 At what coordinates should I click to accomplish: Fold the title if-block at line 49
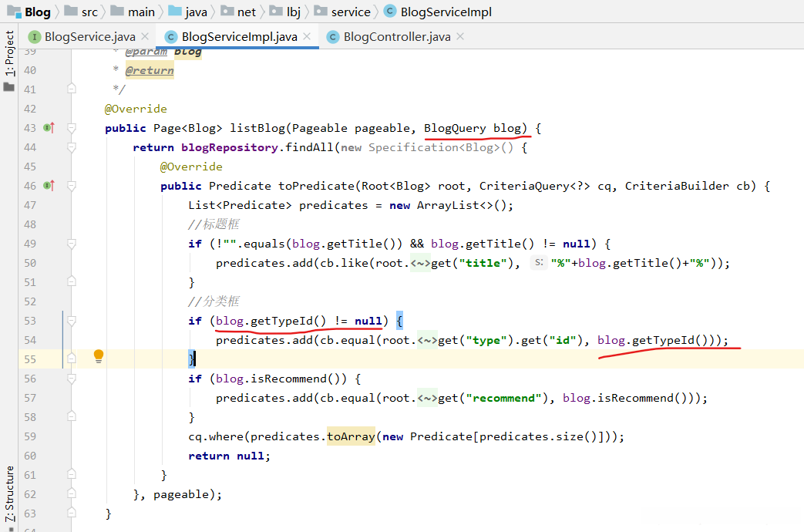tap(72, 244)
